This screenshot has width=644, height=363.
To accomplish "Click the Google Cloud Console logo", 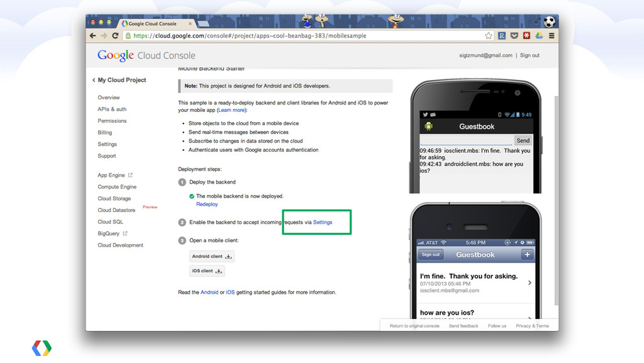I will coord(146,55).
